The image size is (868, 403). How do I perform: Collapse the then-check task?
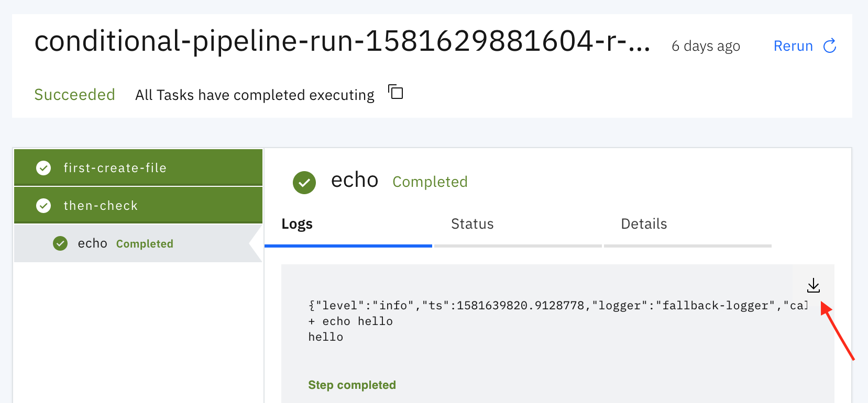[138, 205]
